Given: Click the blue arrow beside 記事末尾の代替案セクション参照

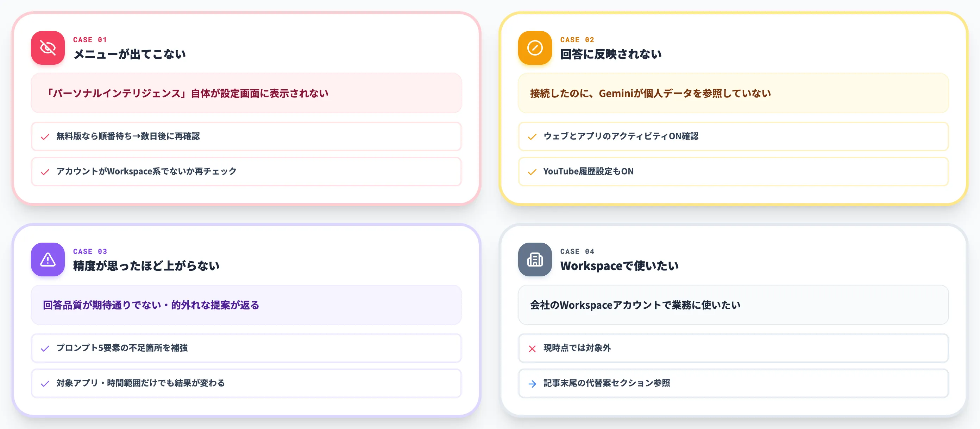Looking at the screenshot, I should [x=532, y=384].
